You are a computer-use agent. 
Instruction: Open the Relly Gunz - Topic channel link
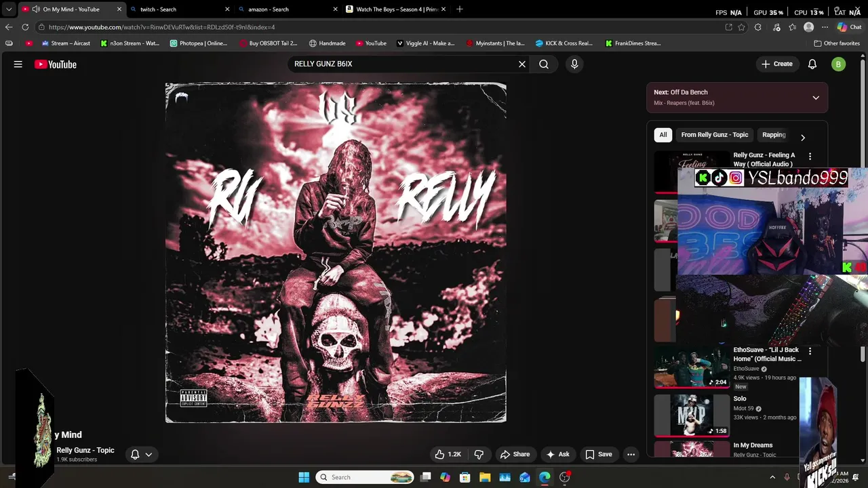tap(85, 450)
